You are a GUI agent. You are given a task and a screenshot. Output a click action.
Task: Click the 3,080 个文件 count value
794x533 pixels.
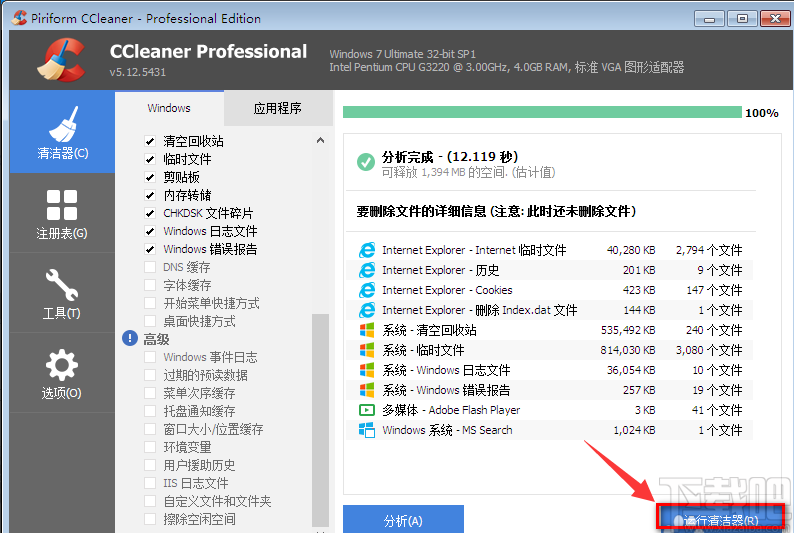coord(709,350)
